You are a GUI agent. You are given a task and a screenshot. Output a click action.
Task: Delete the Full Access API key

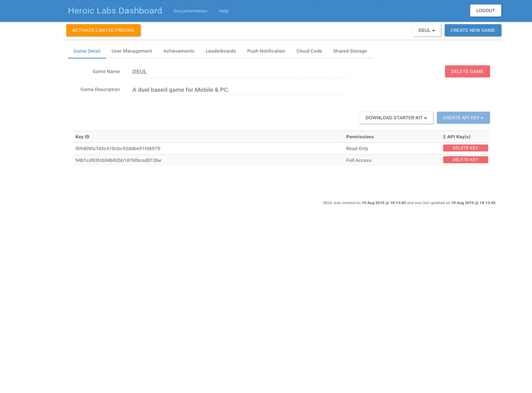pyautogui.click(x=465, y=160)
